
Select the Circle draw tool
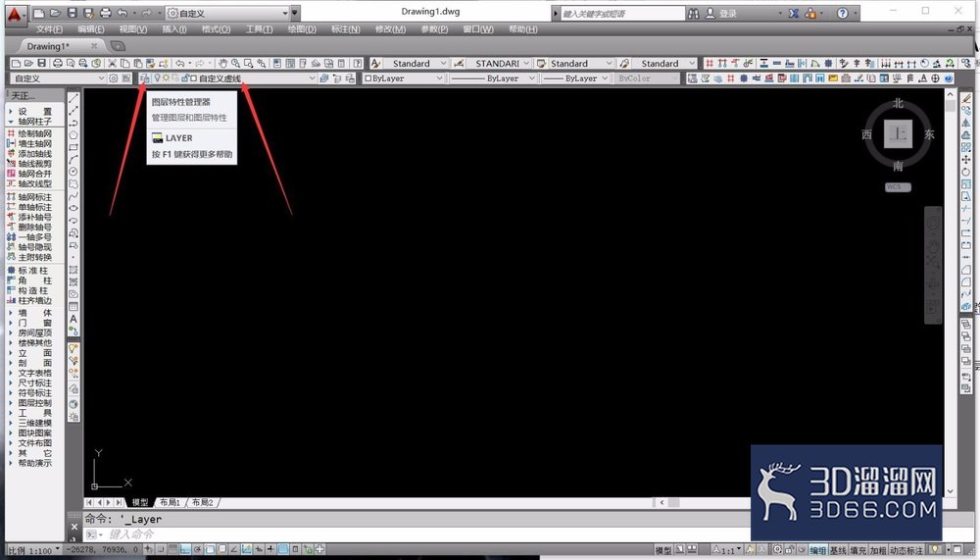pyautogui.click(x=73, y=172)
